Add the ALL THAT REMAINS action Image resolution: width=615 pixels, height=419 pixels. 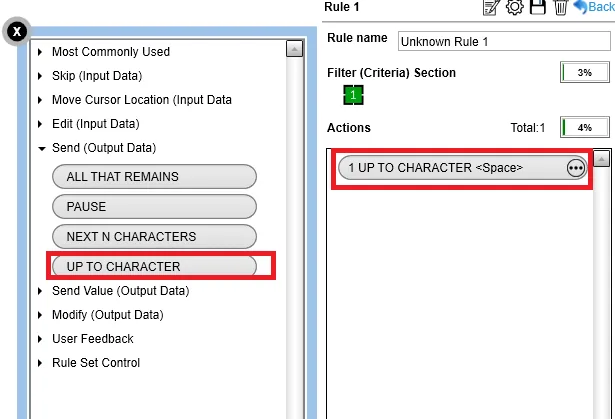pos(155,177)
